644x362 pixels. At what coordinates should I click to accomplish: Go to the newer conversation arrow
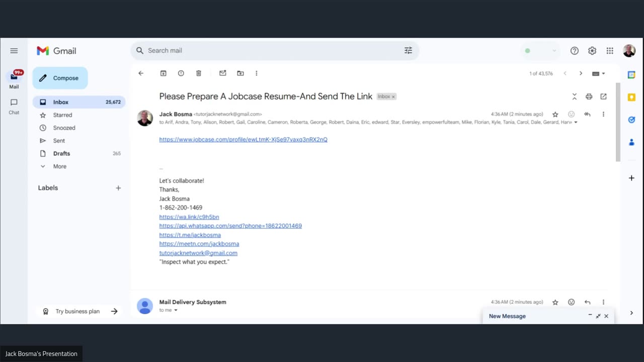point(565,73)
